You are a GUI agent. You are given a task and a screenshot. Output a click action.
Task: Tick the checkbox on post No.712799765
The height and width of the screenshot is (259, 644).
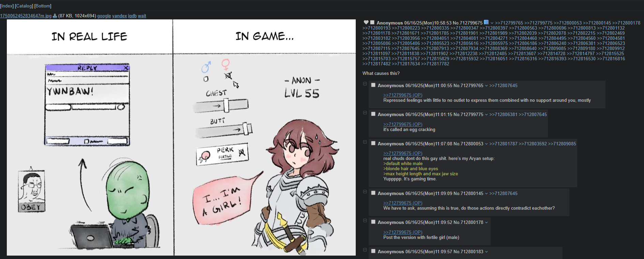(373, 85)
